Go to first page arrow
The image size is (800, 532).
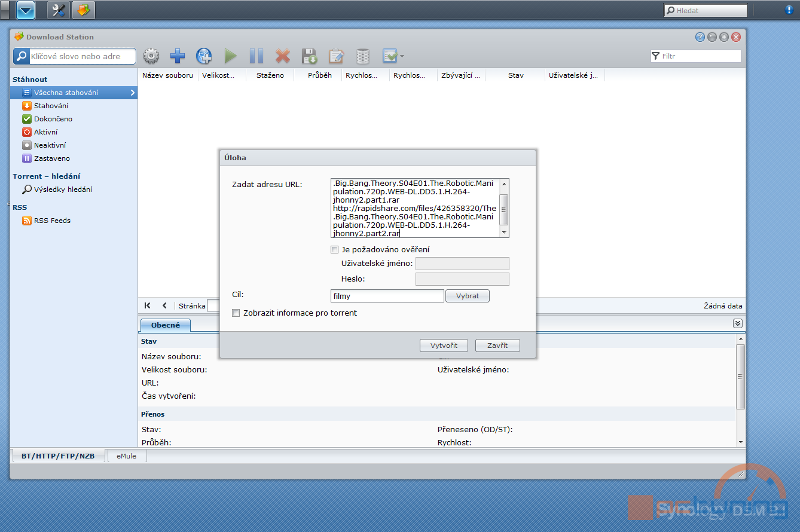[148, 305]
